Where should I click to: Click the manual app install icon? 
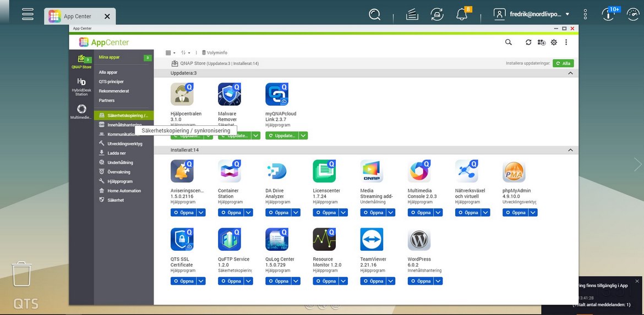pos(541,42)
